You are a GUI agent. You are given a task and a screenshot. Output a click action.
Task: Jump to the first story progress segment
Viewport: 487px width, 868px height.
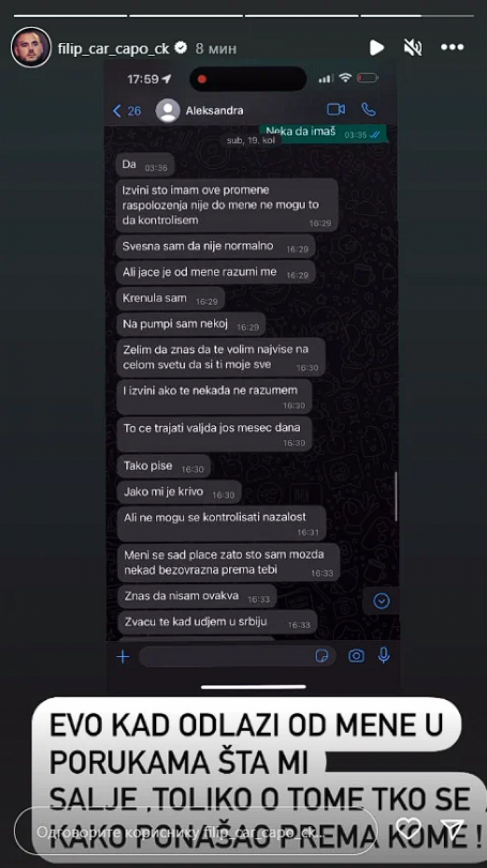70,16
